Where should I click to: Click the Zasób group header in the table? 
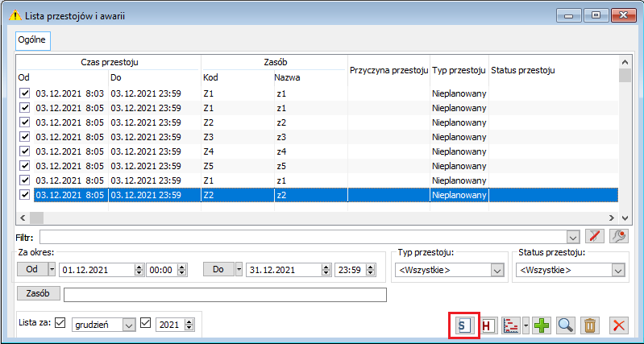click(275, 62)
